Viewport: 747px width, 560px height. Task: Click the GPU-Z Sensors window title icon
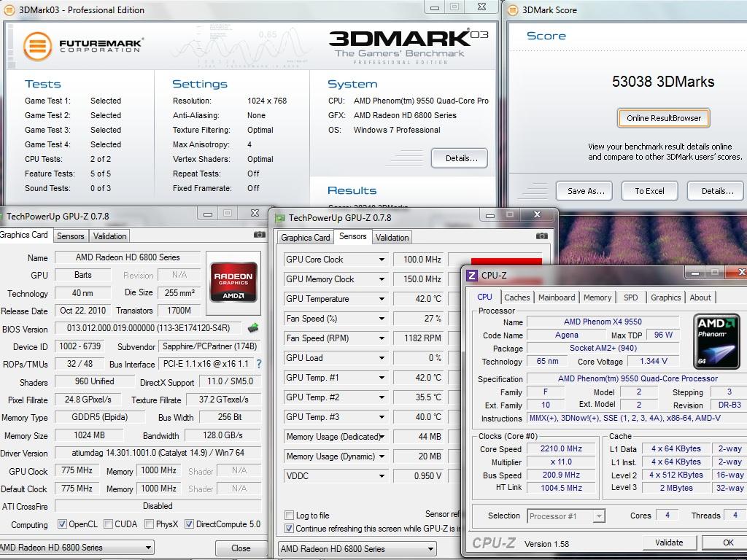[x=281, y=218]
